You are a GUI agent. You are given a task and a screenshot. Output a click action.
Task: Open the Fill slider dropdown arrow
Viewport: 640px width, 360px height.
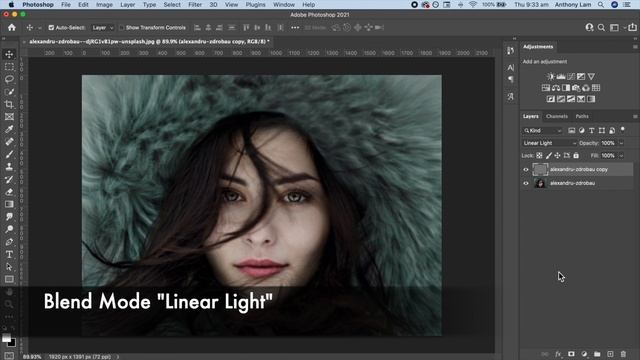(621, 156)
